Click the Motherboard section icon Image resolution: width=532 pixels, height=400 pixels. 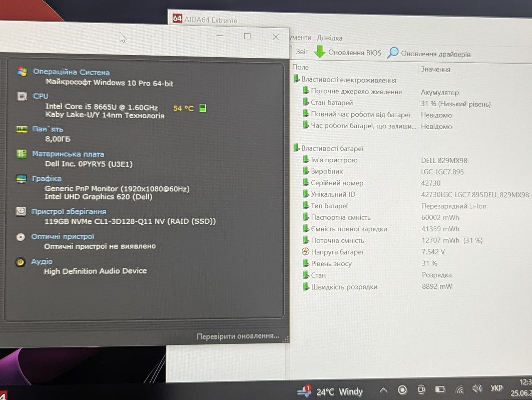click(22, 154)
